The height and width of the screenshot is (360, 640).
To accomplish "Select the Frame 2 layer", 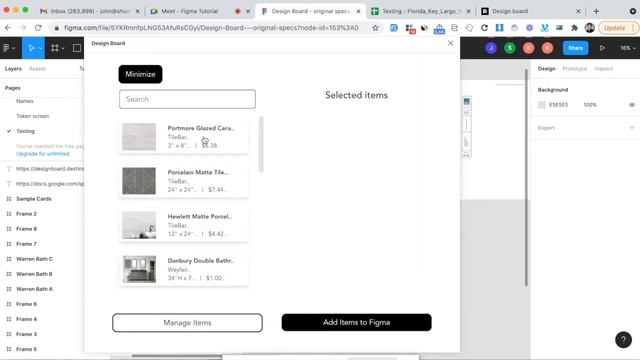I will point(27,214).
